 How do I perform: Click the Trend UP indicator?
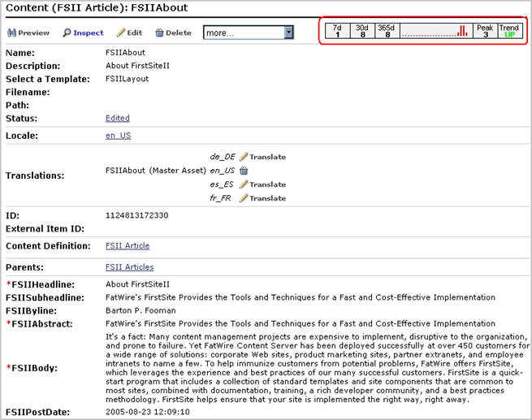tap(510, 31)
